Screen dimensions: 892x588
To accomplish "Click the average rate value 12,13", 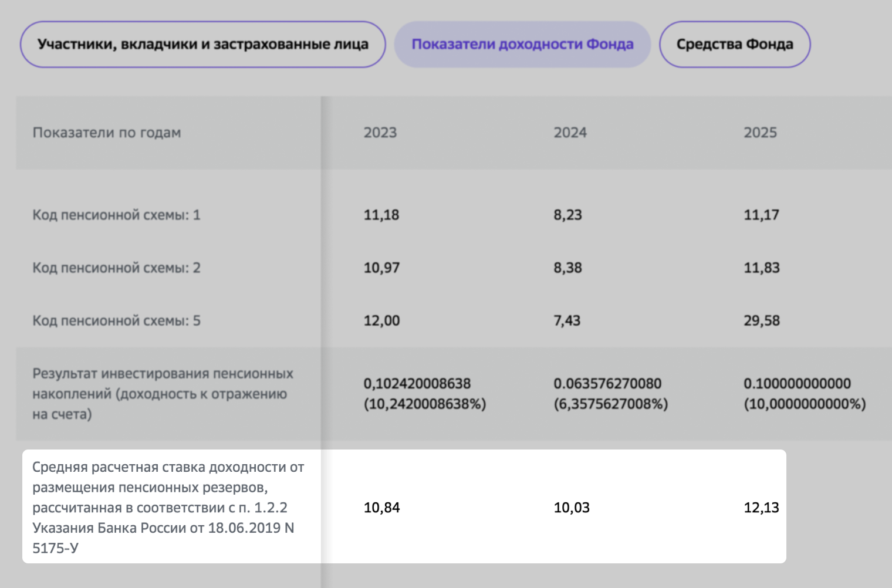I will click(762, 508).
